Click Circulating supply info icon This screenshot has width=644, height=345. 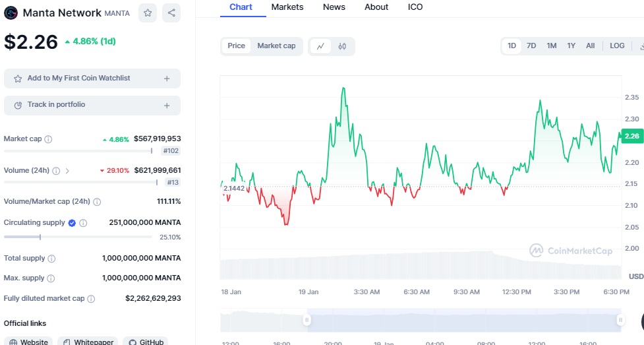(83, 223)
